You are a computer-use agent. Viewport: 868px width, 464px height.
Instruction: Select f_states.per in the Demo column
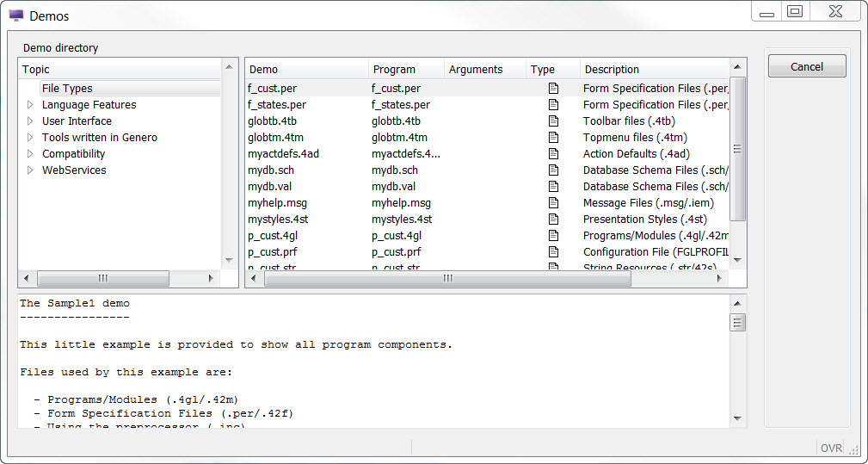(x=277, y=105)
